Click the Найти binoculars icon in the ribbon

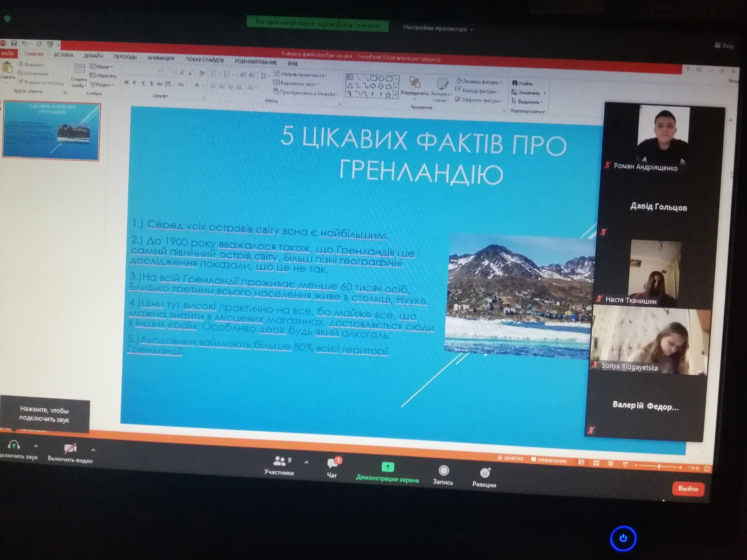click(515, 83)
